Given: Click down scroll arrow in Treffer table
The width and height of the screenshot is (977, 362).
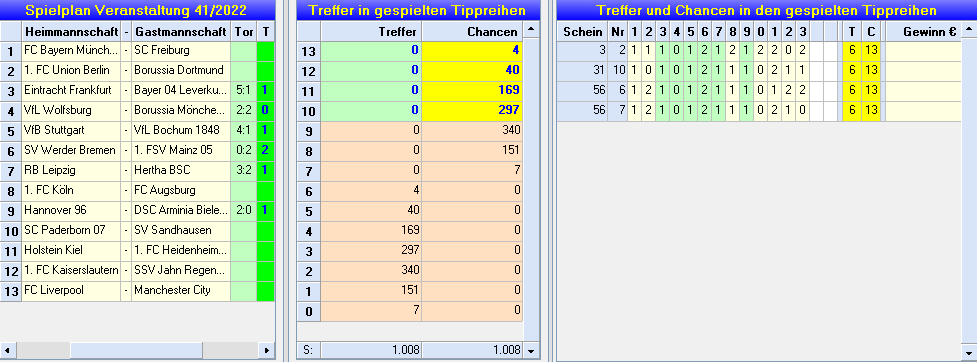Looking at the screenshot, I should (531, 350).
